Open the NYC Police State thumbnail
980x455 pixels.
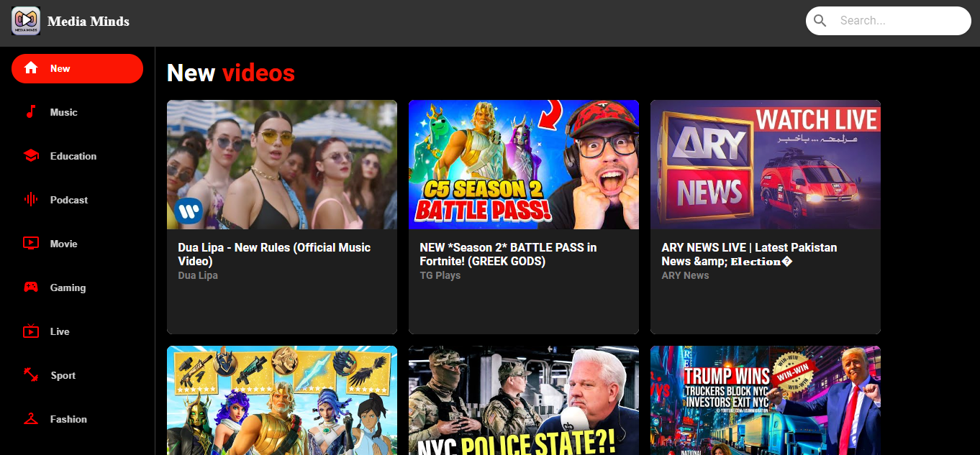coord(524,400)
